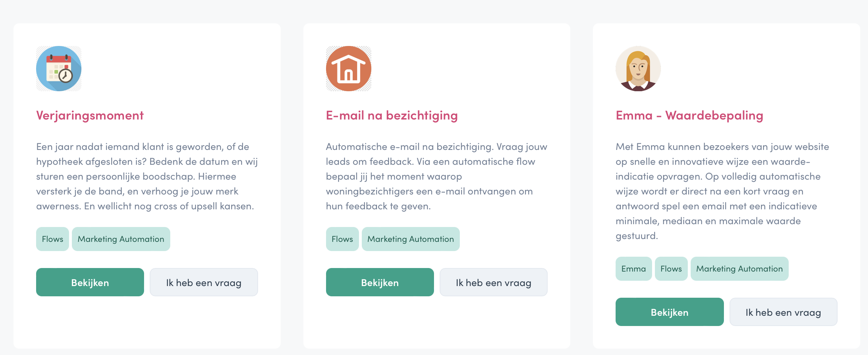
Task: Select the Emma tag
Action: click(634, 269)
